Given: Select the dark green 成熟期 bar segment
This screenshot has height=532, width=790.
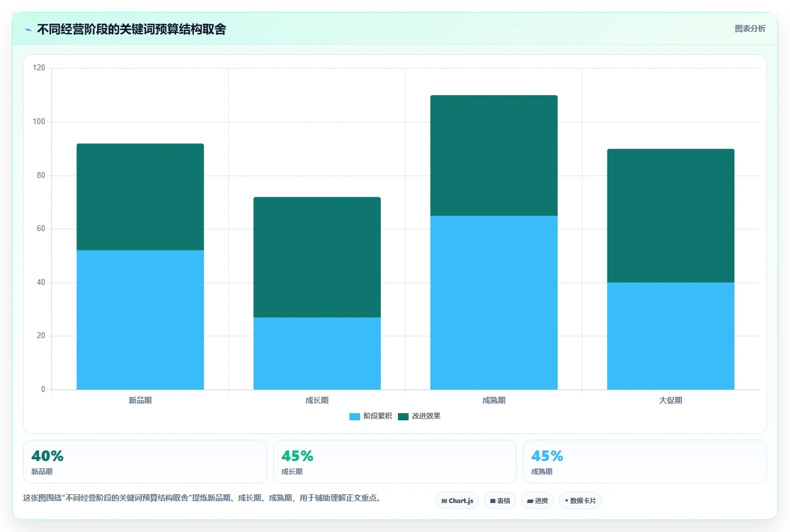Looking at the screenshot, I should tap(494, 155).
